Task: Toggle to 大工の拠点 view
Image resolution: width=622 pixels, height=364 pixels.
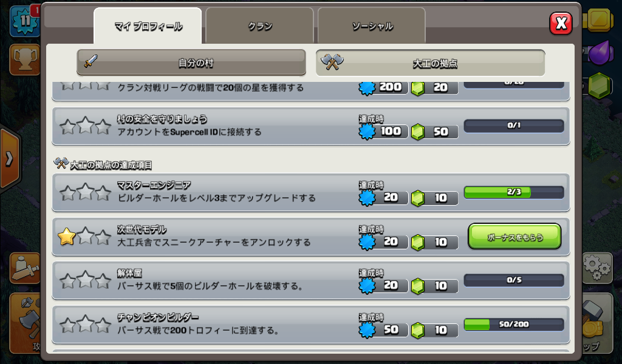Action: pos(431,62)
